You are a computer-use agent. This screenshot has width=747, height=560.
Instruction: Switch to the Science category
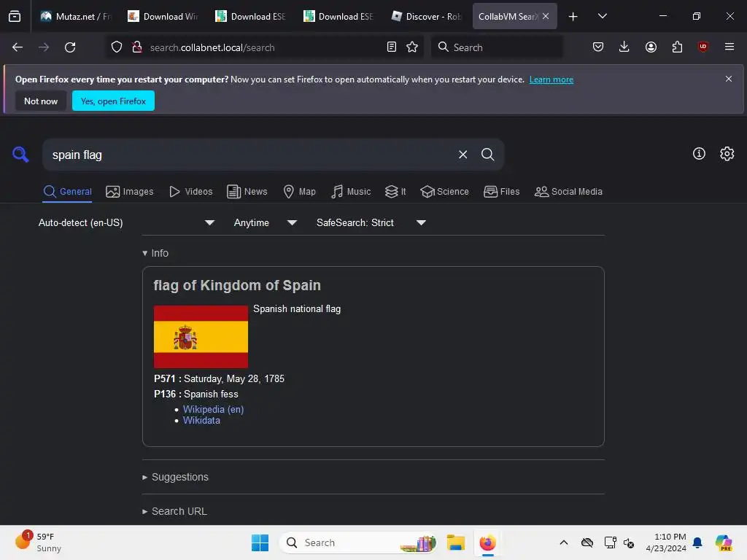coord(444,192)
